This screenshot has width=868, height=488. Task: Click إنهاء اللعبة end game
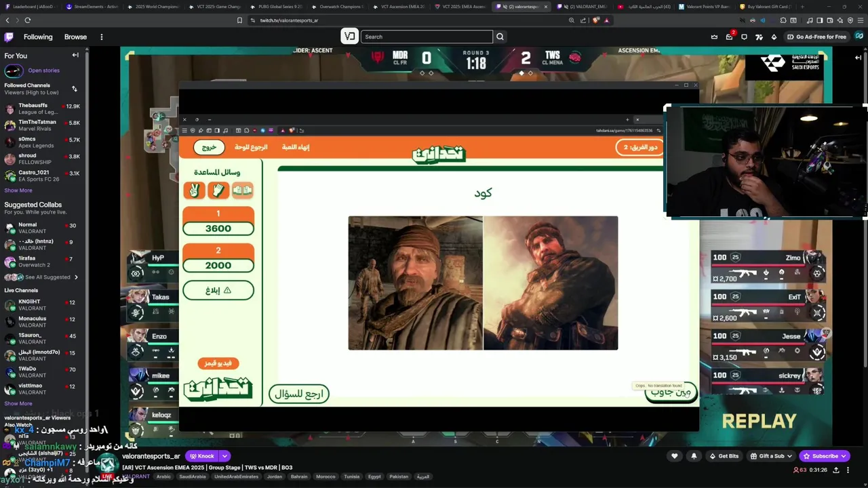pyautogui.click(x=296, y=147)
